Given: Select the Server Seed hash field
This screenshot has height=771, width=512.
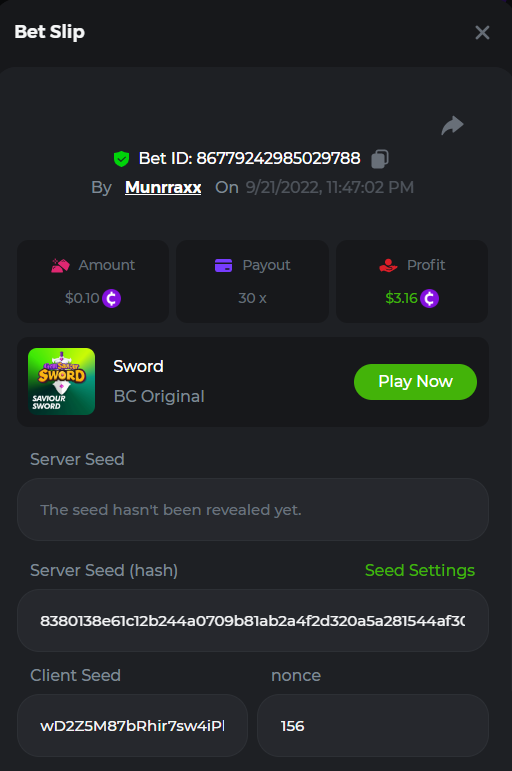Looking at the screenshot, I should tap(253, 621).
